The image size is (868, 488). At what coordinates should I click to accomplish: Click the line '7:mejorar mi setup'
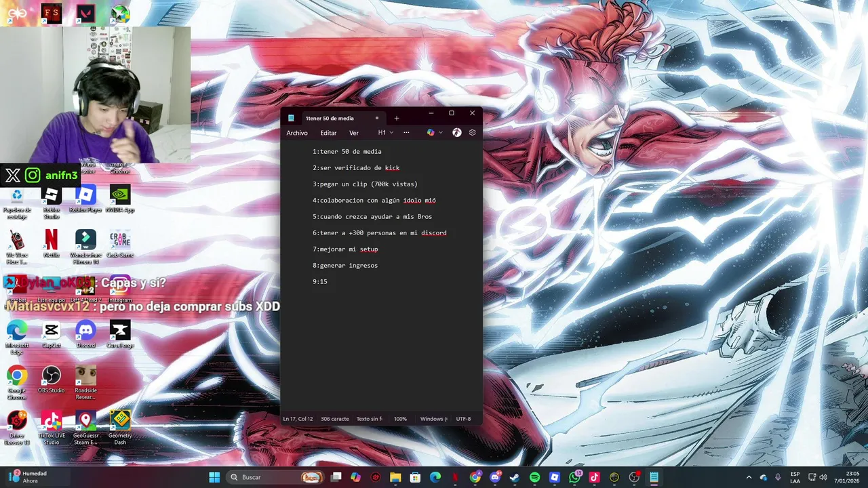click(x=345, y=249)
